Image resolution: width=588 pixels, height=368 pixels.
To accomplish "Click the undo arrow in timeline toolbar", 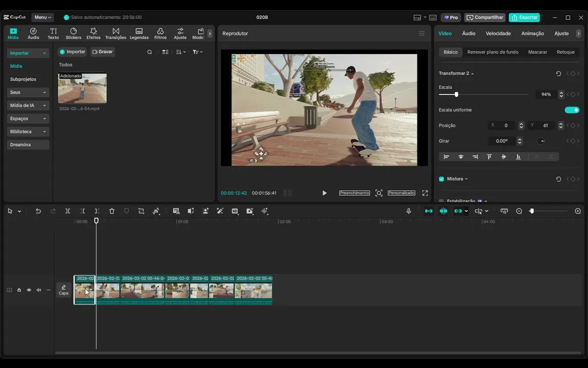I will [x=38, y=211].
